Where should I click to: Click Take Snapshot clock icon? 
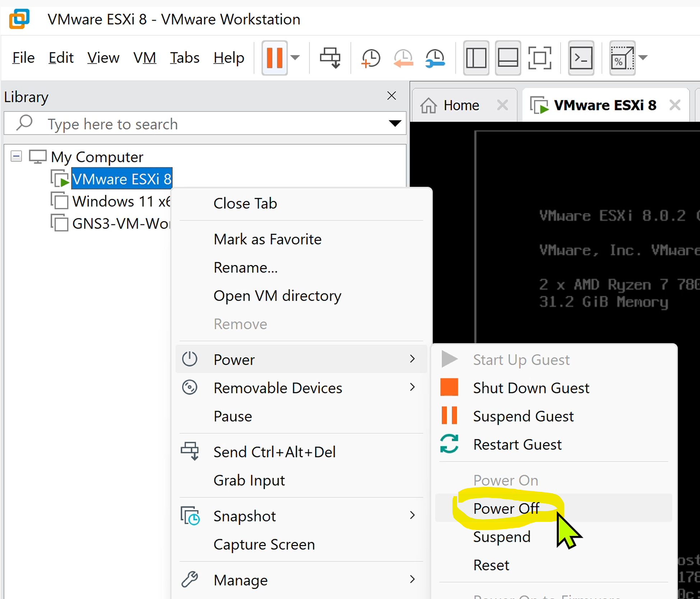click(370, 58)
